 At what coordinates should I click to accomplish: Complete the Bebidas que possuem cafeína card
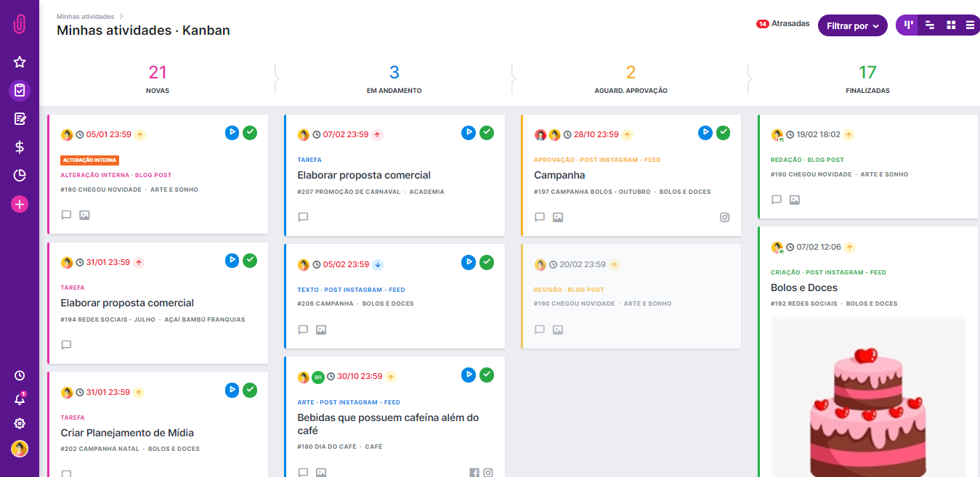(487, 375)
